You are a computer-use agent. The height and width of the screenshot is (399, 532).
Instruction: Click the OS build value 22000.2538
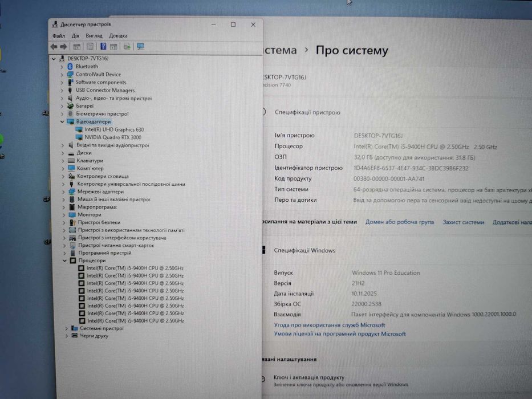click(367, 304)
